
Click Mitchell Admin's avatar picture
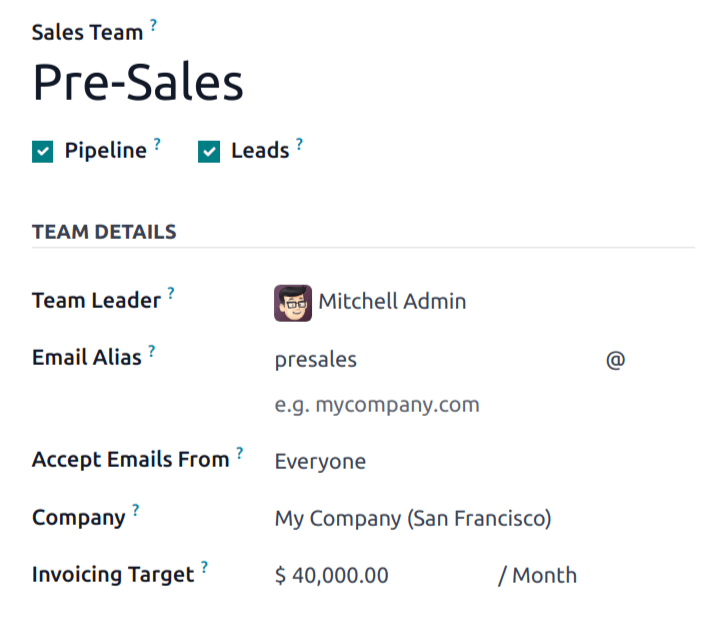tap(293, 303)
